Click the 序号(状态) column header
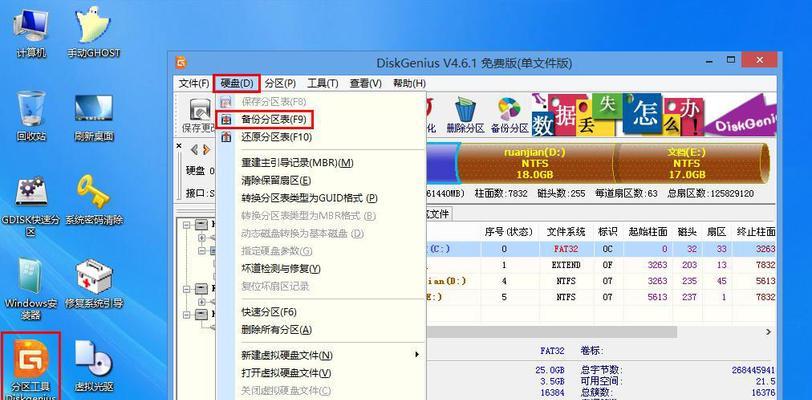Image resolution: width=812 pixels, height=400 pixels. pos(509,231)
